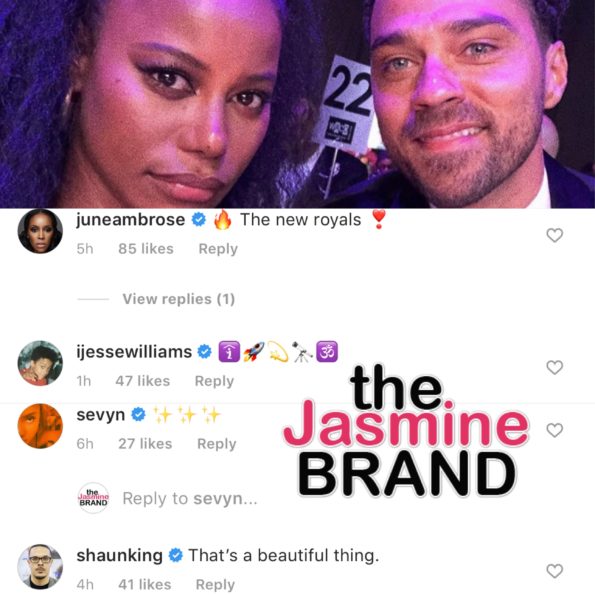Like shaunking's comment with heart icon

[554, 571]
